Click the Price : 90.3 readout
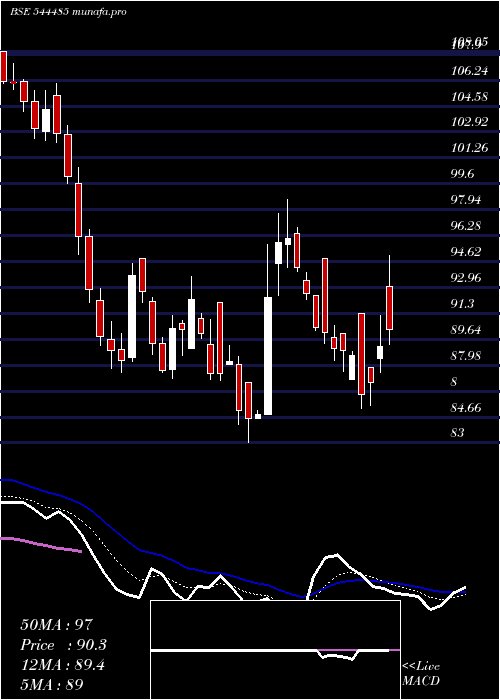This screenshot has width=500, height=700. point(64,645)
